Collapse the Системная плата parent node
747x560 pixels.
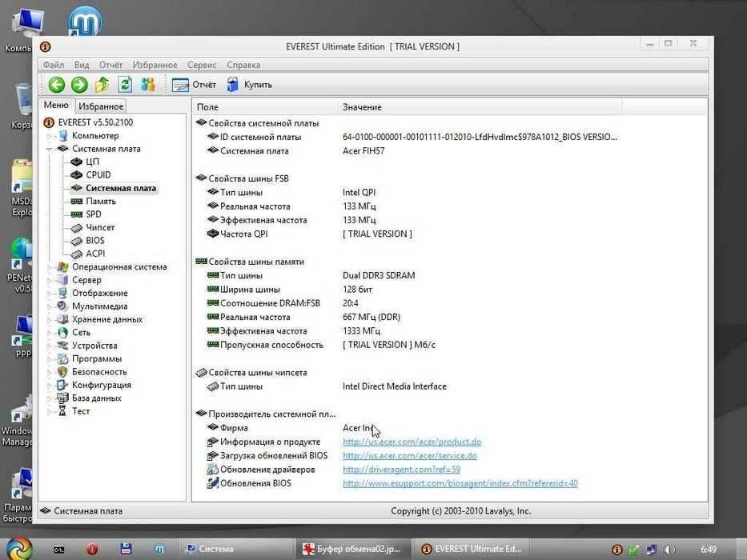pos(49,149)
